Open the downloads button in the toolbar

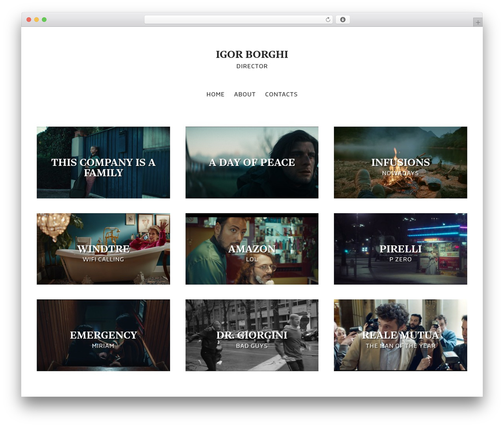(343, 20)
